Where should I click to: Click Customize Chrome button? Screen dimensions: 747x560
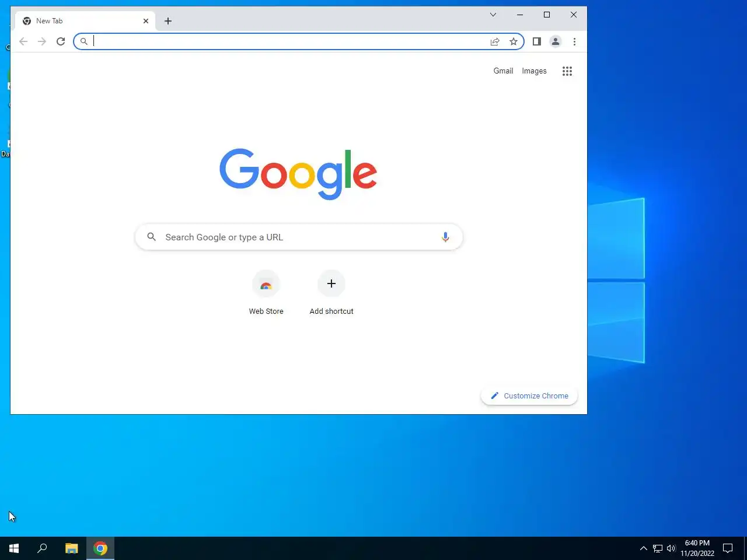(x=529, y=395)
